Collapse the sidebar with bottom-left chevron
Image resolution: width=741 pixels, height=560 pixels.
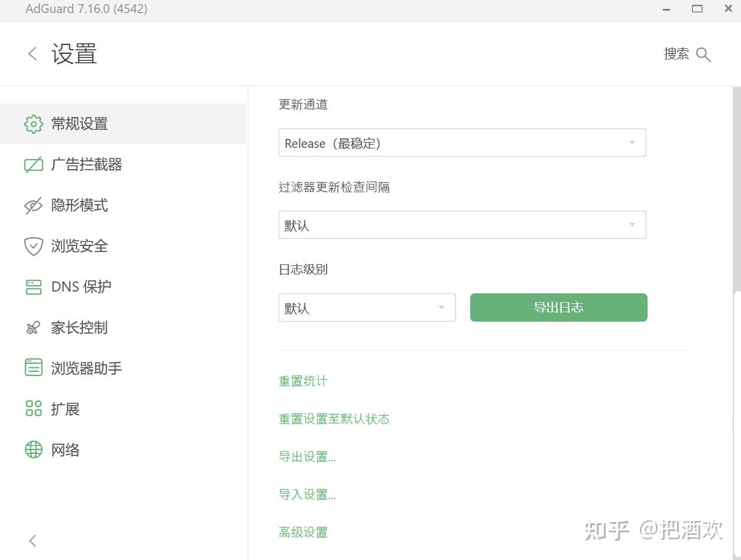(33, 540)
